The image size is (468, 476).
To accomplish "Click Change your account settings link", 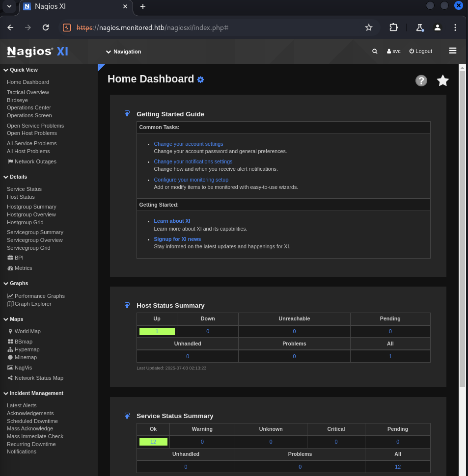I will pyautogui.click(x=188, y=144).
